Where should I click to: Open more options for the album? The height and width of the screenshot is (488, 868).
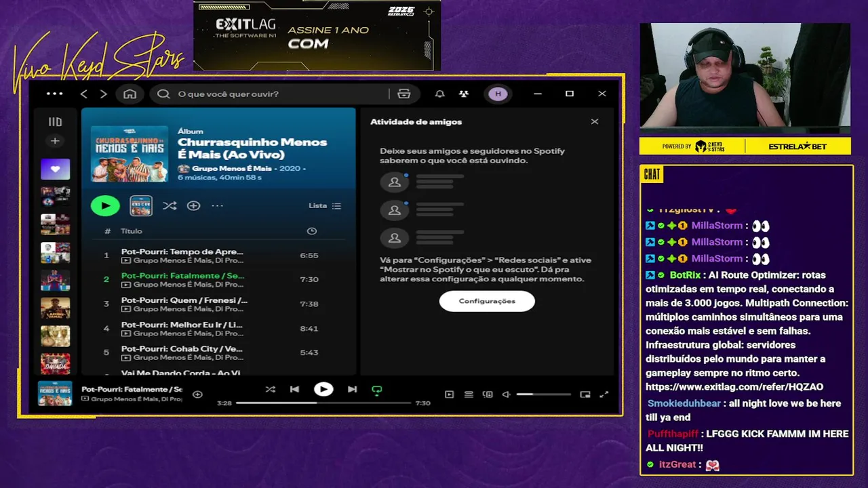[217, 205]
